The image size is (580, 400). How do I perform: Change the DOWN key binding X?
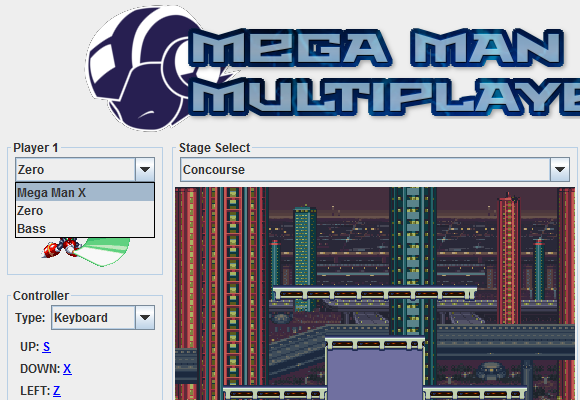pyautogui.click(x=67, y=369)
